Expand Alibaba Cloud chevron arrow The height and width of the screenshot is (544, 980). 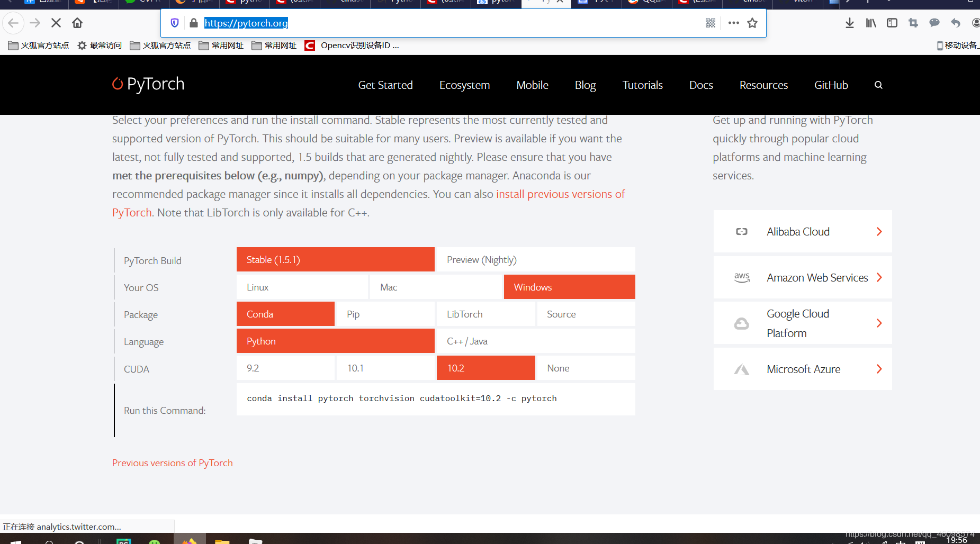tap(879, 232)
